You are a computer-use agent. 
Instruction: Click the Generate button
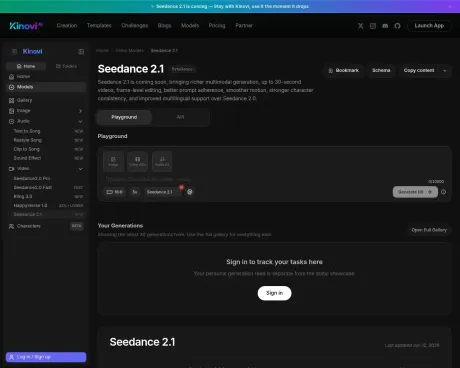point(415,192)
